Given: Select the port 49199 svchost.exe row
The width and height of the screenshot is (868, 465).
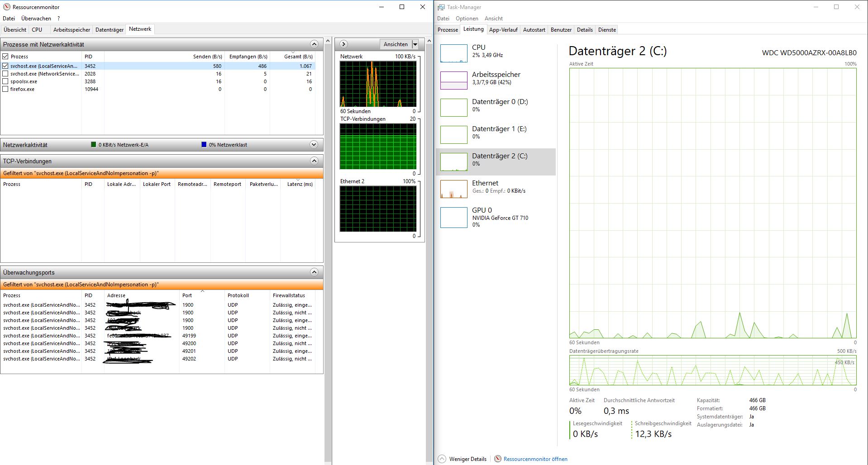Looking at the screenshot, I should 162,336.
